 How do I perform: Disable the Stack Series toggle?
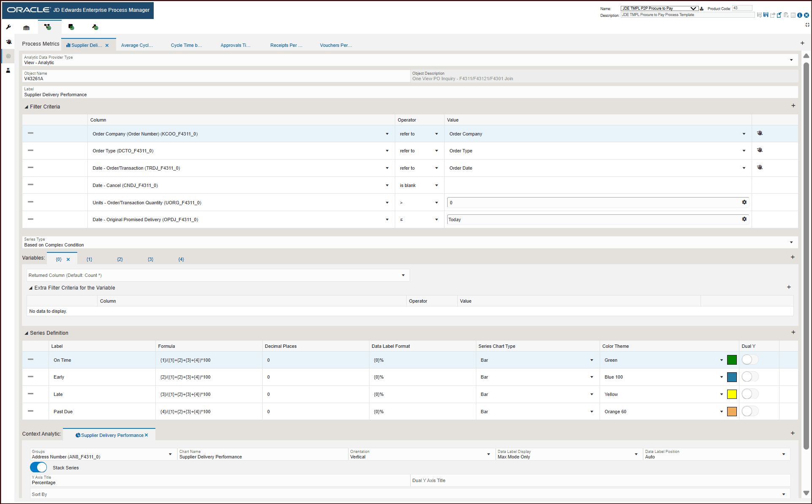click(x=38, y=467)
